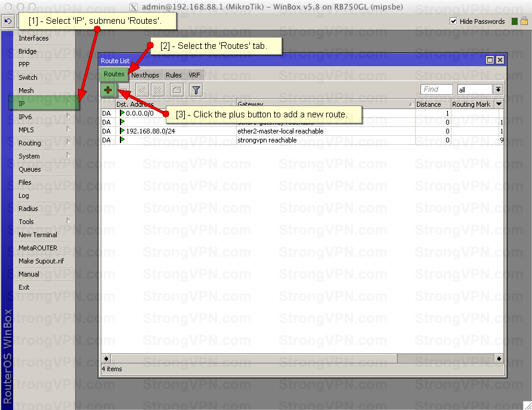Screen dimensions: 532x410
Task: Close the Route List window
Action: 500,60
